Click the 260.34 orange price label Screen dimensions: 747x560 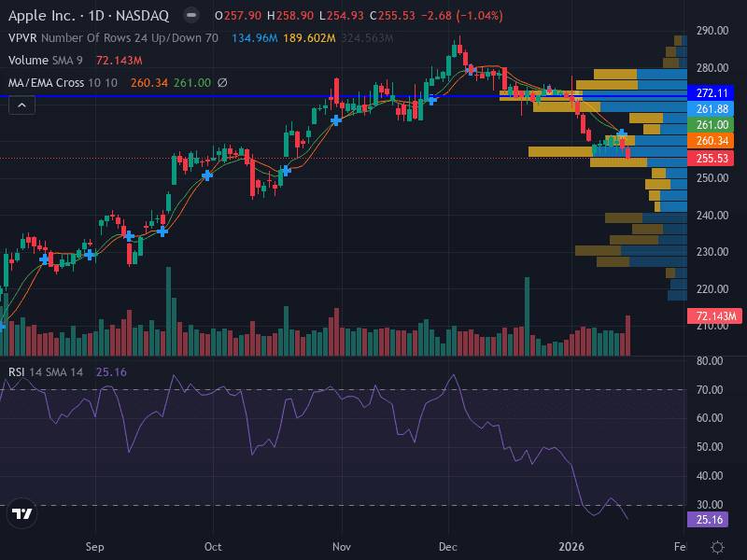click(712, 141)
